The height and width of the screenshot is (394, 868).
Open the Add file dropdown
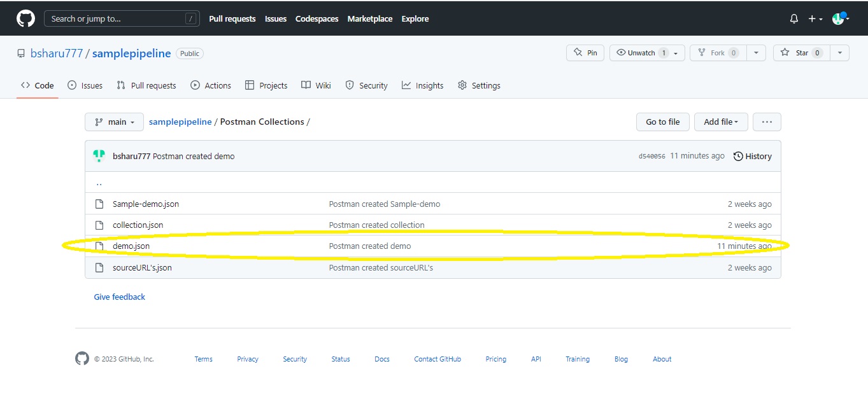721,122
